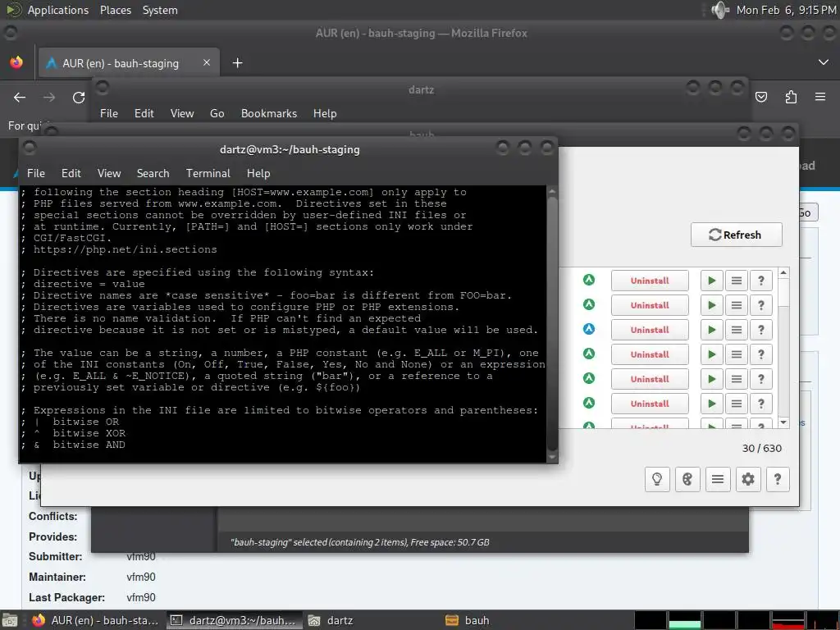
Task: Open the terminal File menu
Action: click(x=36, y=174)
